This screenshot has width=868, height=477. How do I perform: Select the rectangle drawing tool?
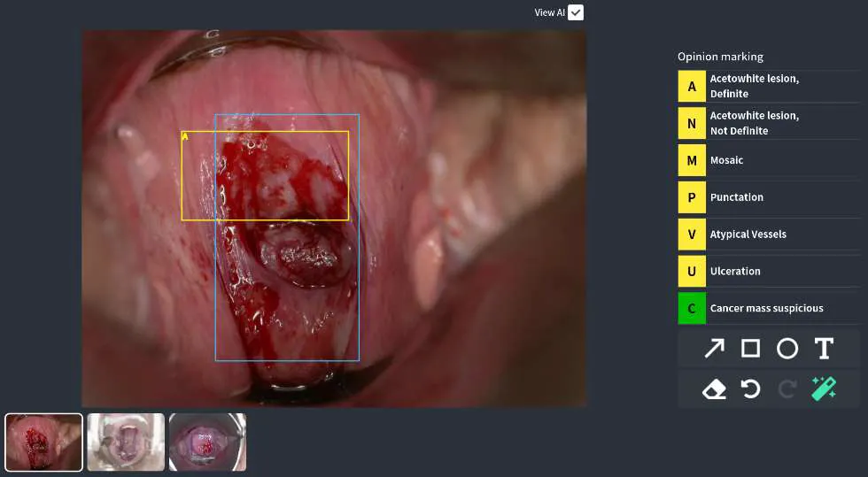(750, 349)
